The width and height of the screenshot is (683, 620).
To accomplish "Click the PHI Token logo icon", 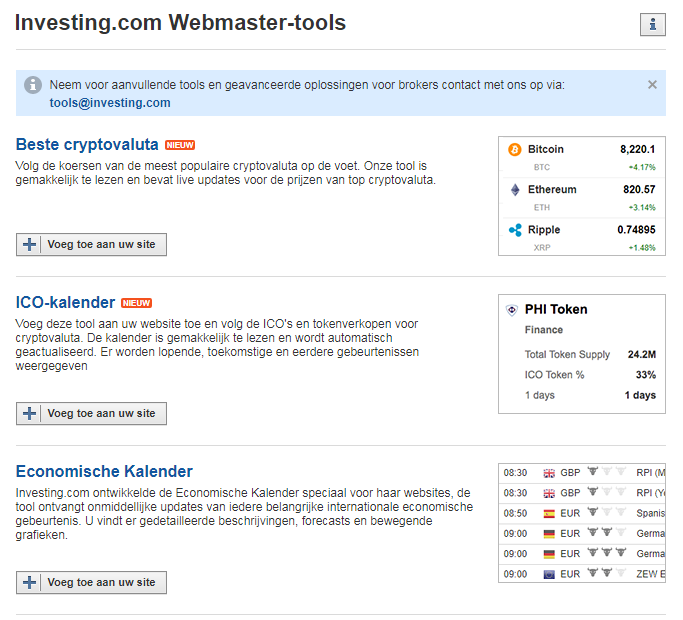I will 512,310.
